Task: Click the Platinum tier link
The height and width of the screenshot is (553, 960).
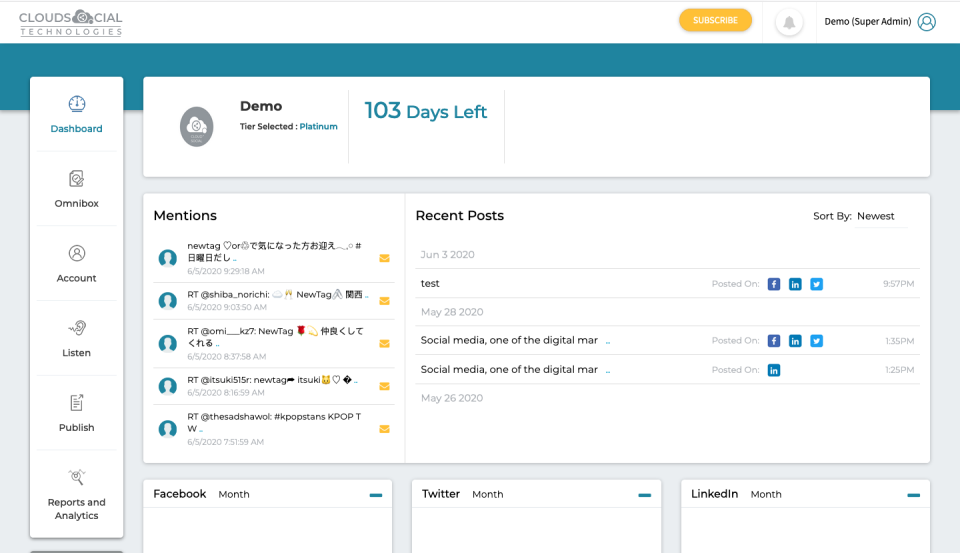Action: (x=318, y=126)
